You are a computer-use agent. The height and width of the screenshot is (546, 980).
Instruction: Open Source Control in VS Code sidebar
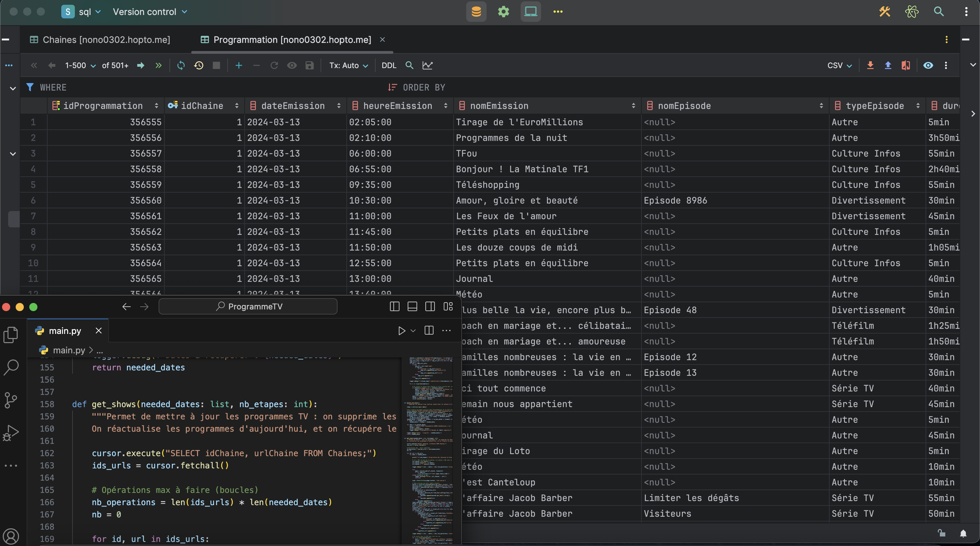coord(11,400)
